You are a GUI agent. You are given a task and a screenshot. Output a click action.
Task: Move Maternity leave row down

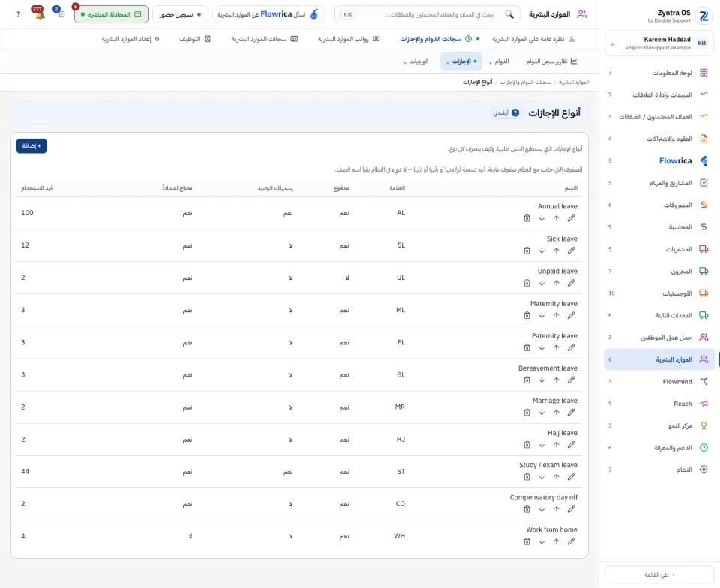541,315
